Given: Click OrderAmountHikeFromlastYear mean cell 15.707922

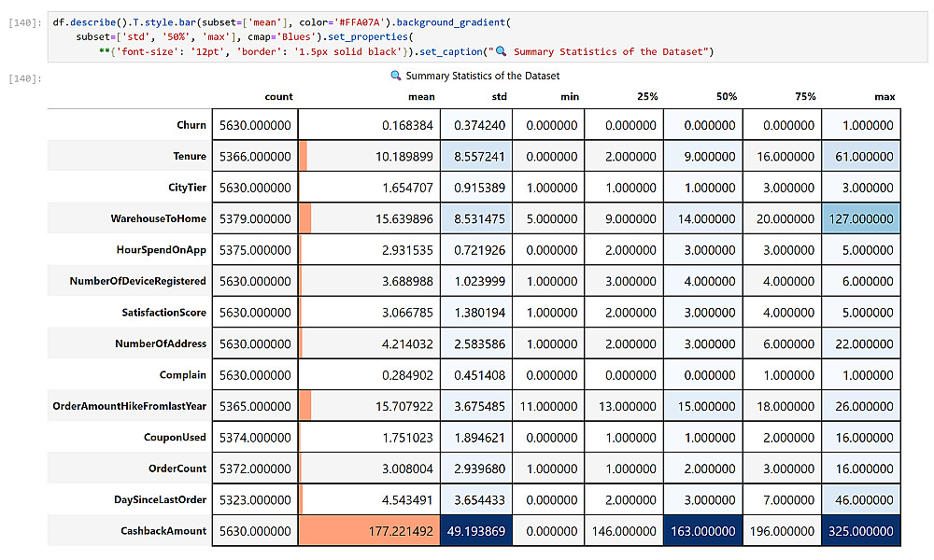Looking at the screenshot, I should click(369, 406).
